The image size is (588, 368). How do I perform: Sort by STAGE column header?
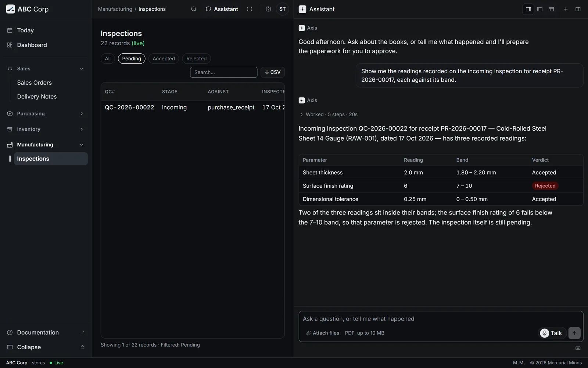click(169, 92)
